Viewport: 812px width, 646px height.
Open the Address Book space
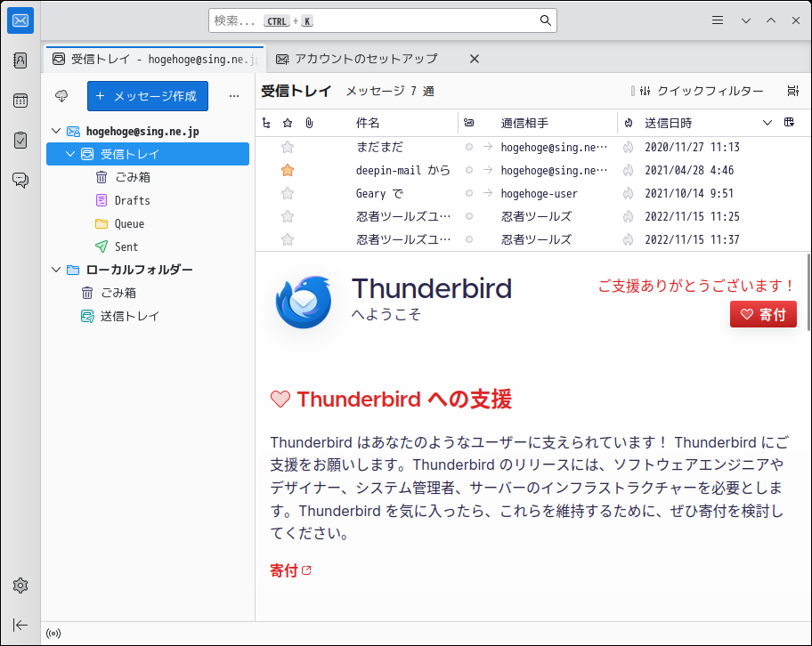(20, 61)
